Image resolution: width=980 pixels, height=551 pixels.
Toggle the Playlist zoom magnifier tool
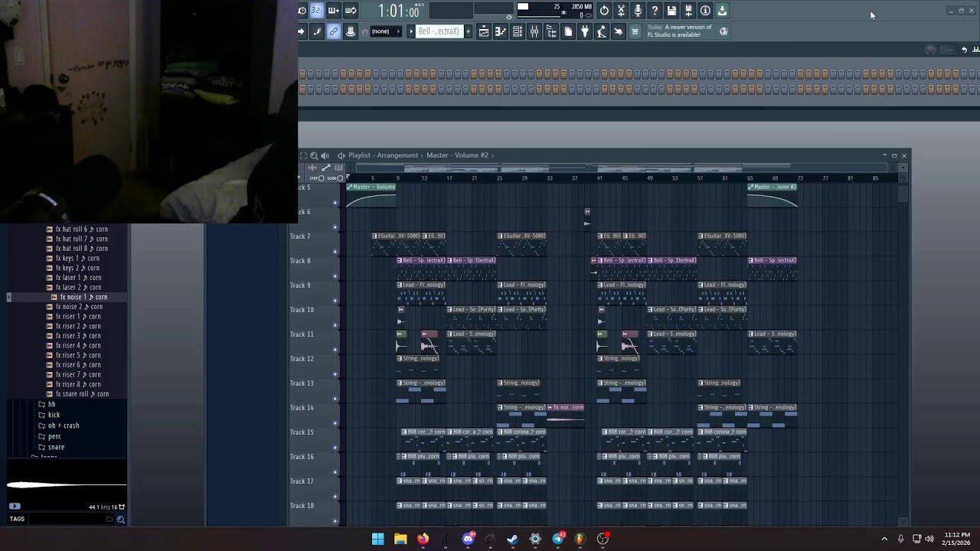coord(314,155)
